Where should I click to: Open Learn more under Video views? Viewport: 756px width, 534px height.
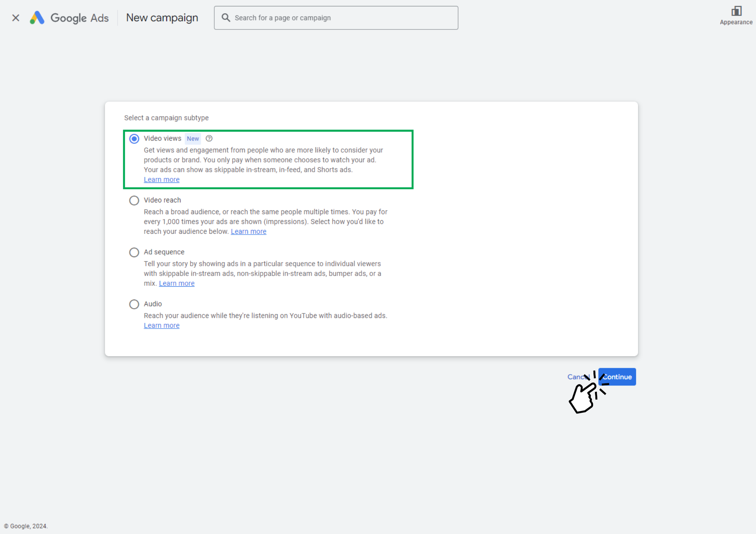tap(161, 180)
